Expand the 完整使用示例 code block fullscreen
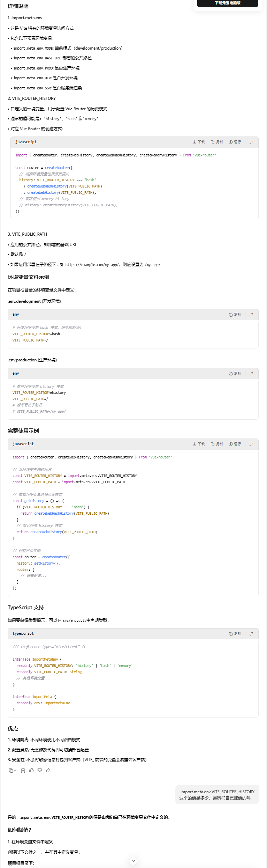 (x=251, y=444)
